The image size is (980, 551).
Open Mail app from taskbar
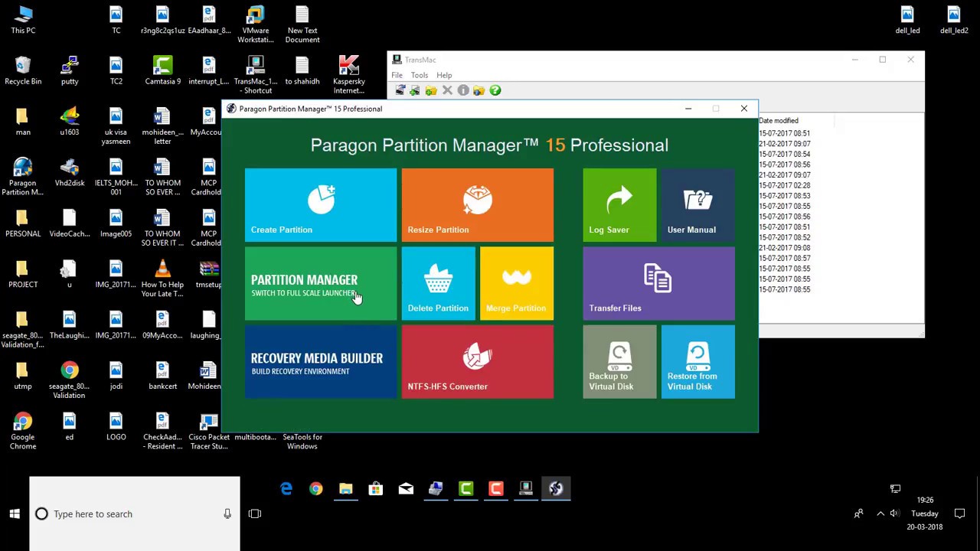(x=406, y=488)
